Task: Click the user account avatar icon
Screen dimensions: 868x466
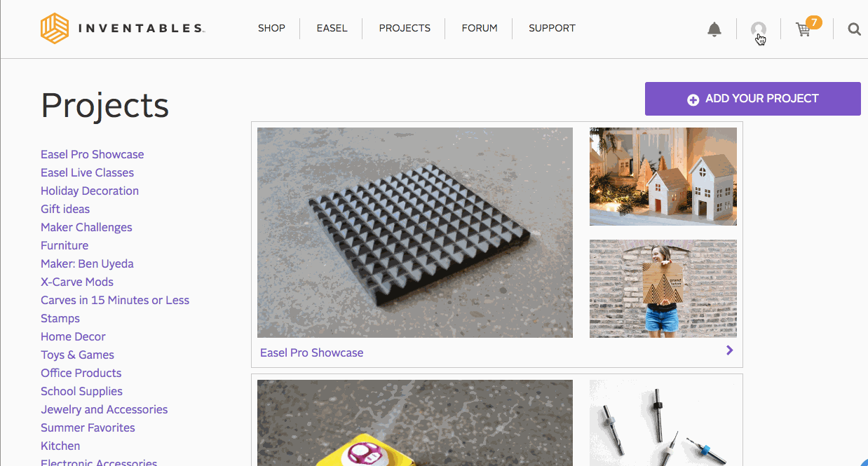Action: 758,29
